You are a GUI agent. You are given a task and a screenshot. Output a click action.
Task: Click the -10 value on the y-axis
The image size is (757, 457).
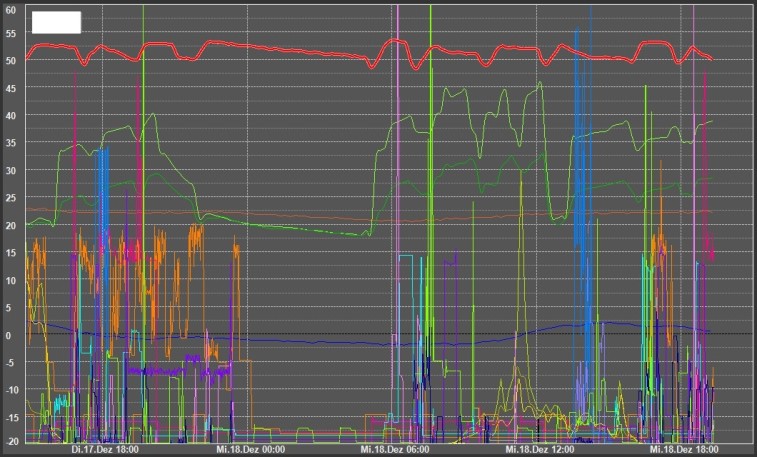[x=10, y=390]
